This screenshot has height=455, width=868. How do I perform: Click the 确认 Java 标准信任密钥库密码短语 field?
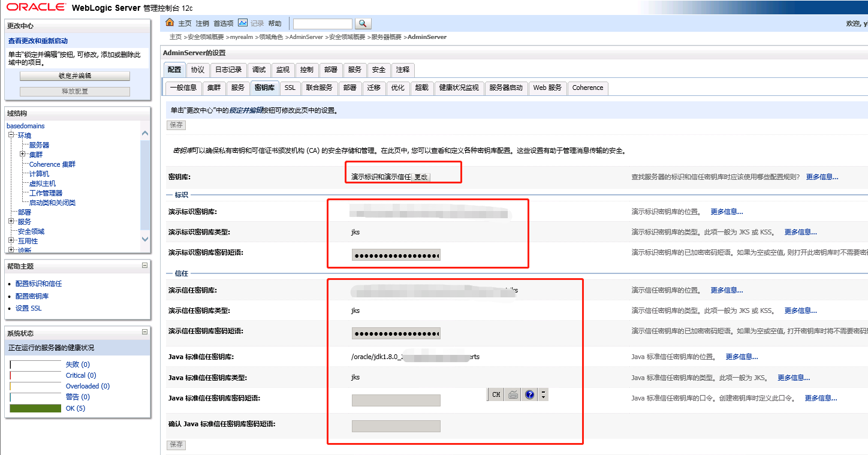(396, 426)
